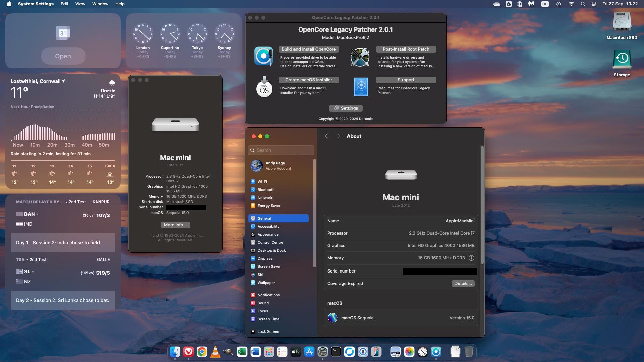Select Energy Saver in sidebar
This screenshot has height=362, width=644.
click(x=278, y=206)
